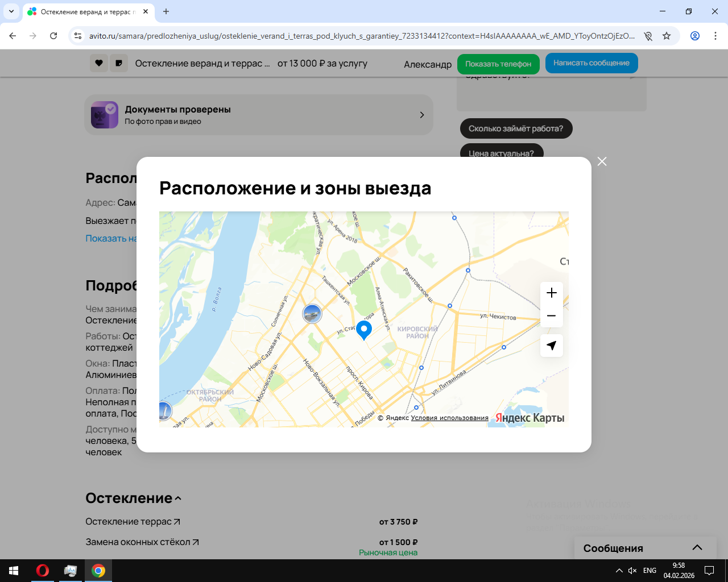Zoom in on the Yandex map
This screenshot has height=582, width=728.
(551, 293)
